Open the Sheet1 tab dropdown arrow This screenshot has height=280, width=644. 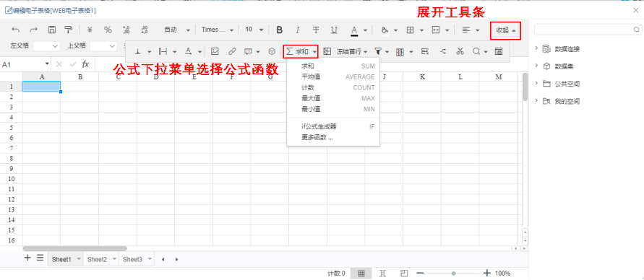pyautogui.click(x=79, y=259)
